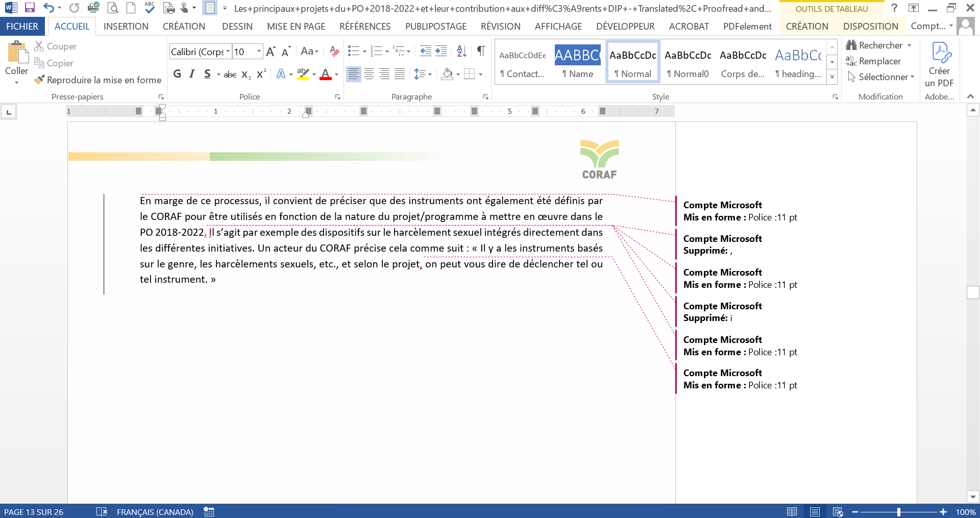Image resolution: width=980 pixels, height=518 pixels.
Task: Click the zoom slider handle in status bar
Action: pos(898,512)
